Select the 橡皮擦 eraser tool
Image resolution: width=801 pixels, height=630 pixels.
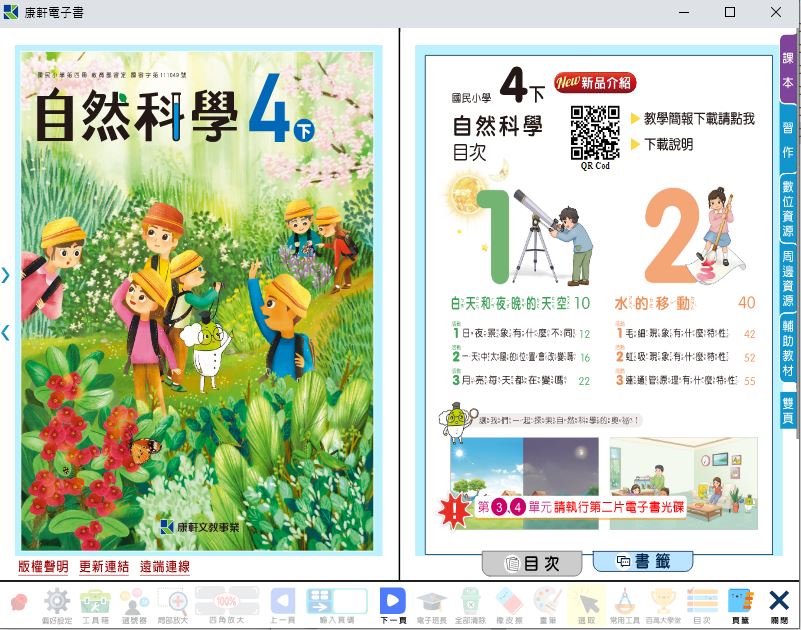509,606
